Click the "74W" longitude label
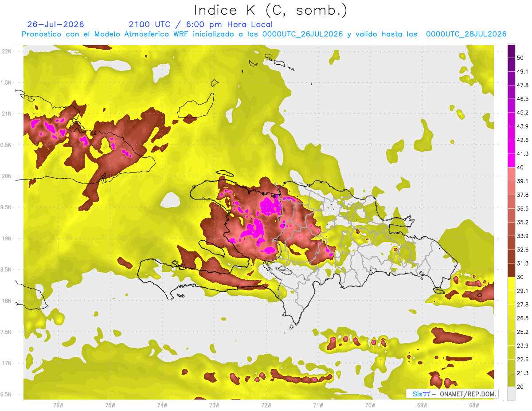Image resolution: width=532 pixels, height=411 pixels. click(162, 405)
